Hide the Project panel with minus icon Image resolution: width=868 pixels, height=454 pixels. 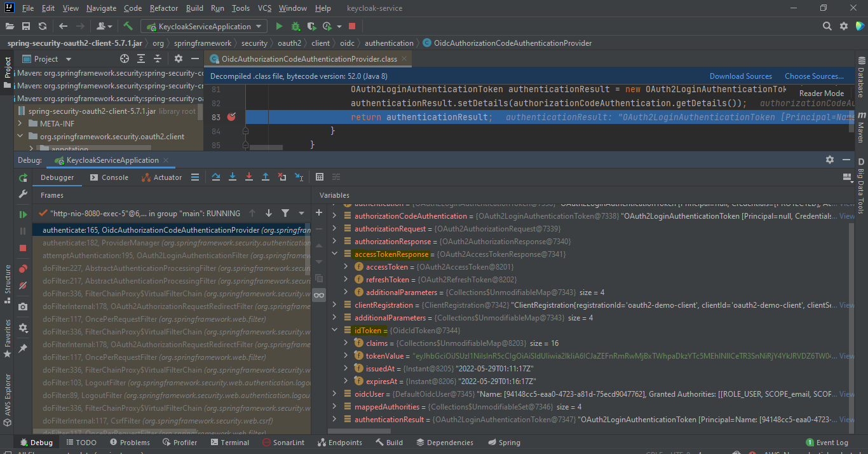click(195, 58)
